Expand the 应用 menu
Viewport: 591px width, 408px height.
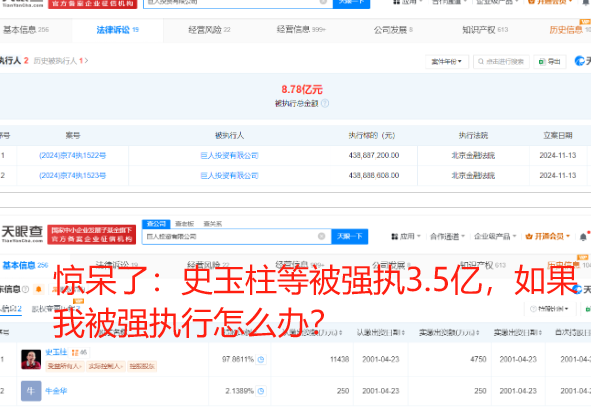pyautogui.click(x=406, y=236)
